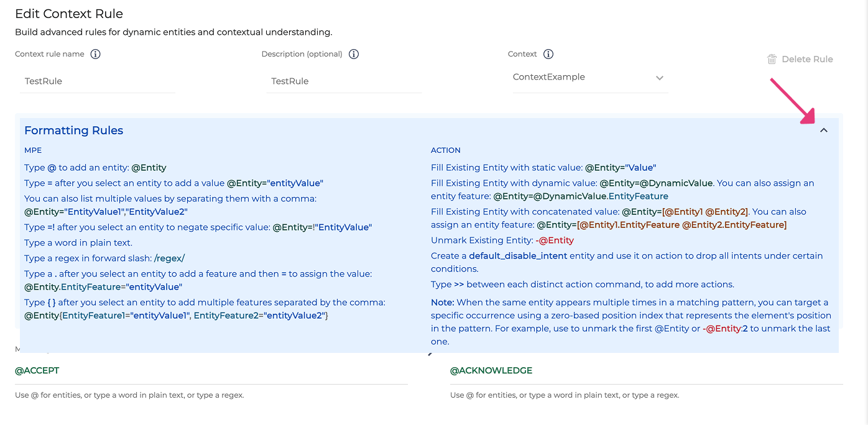The image size is (868, 425).
Task: Collapse the Formatting Rules panel chevron
Action: (x=824, y=130)
